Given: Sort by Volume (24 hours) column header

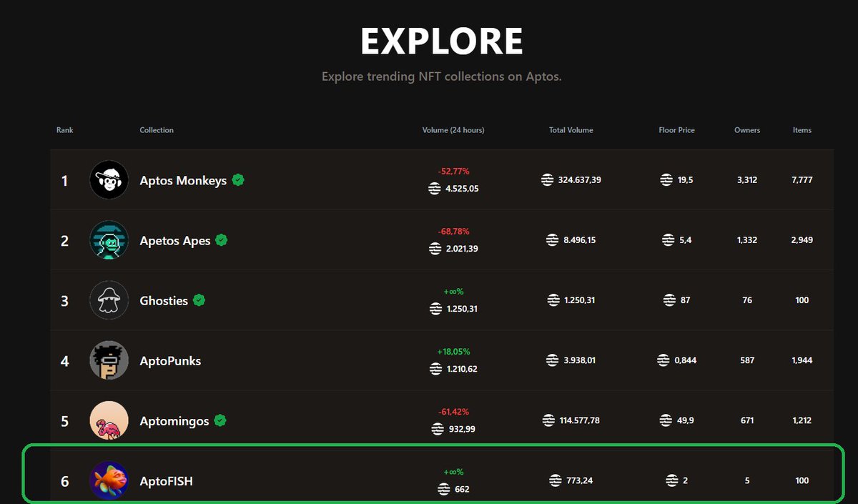Looking at the screenshot, I should click(453, 130).
